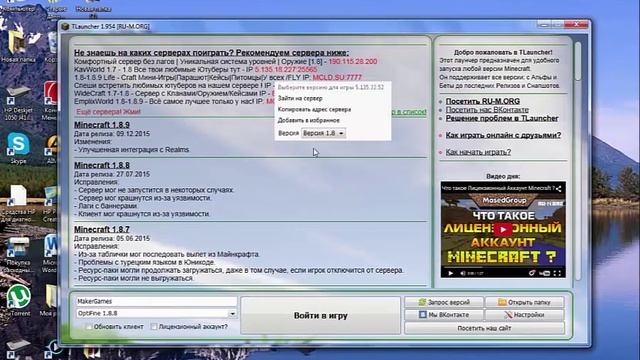The height and width of the screenshot is (360, 640).
Task: Click the 'Как начать играть?' link
Action: click(478, 152)
